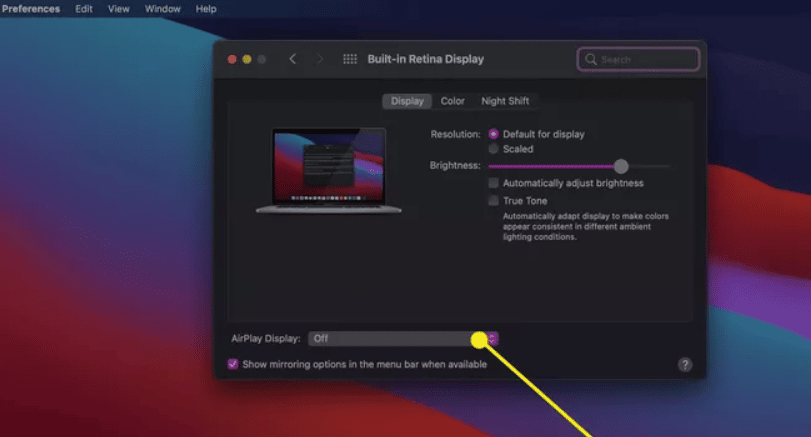Click the Brightness: label
This screenshot has height=437, width=811.
[455, 165]
